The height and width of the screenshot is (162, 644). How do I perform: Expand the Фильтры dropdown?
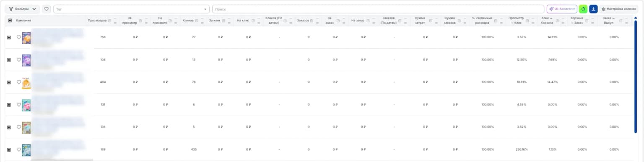[x=22, y=9]
